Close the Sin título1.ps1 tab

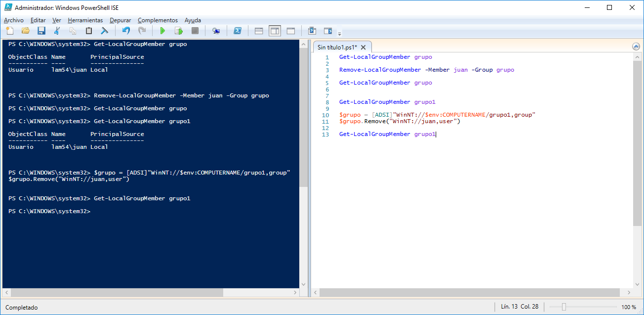[363, 47]
